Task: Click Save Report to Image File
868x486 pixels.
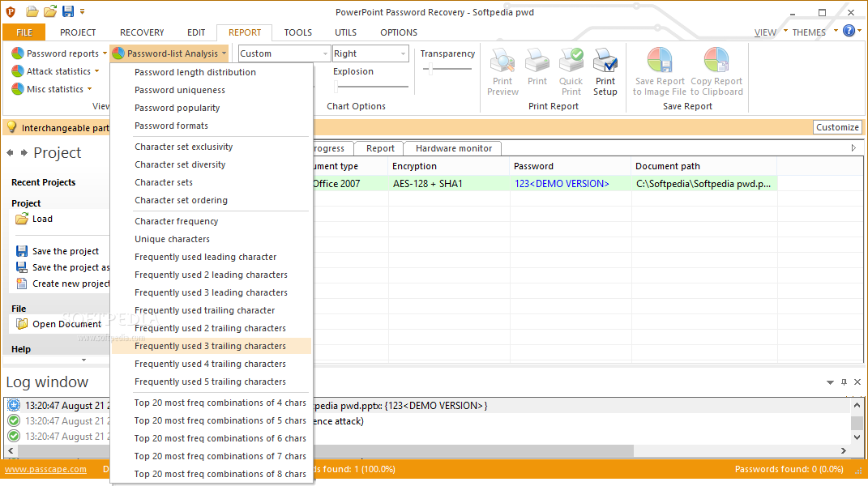Action: pyautogui.click(x=659, y=72)
